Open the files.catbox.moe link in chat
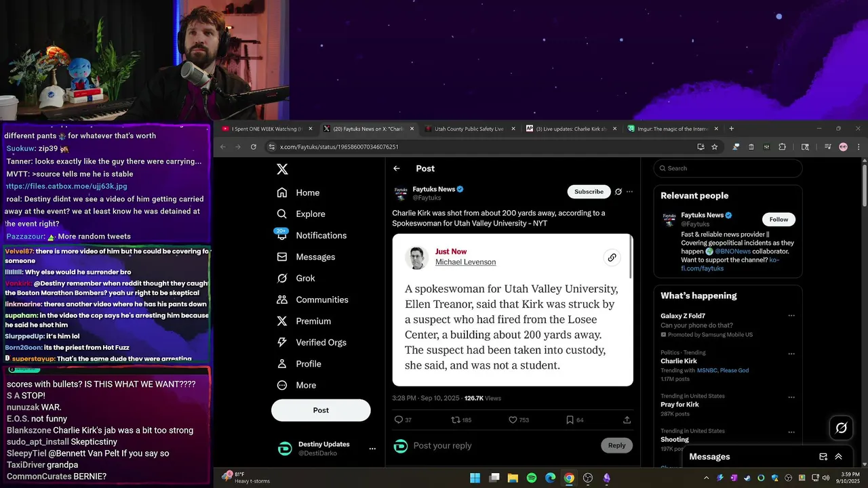Image resolution: width=868 pixels, height=488 pixels. coord(66,186)
